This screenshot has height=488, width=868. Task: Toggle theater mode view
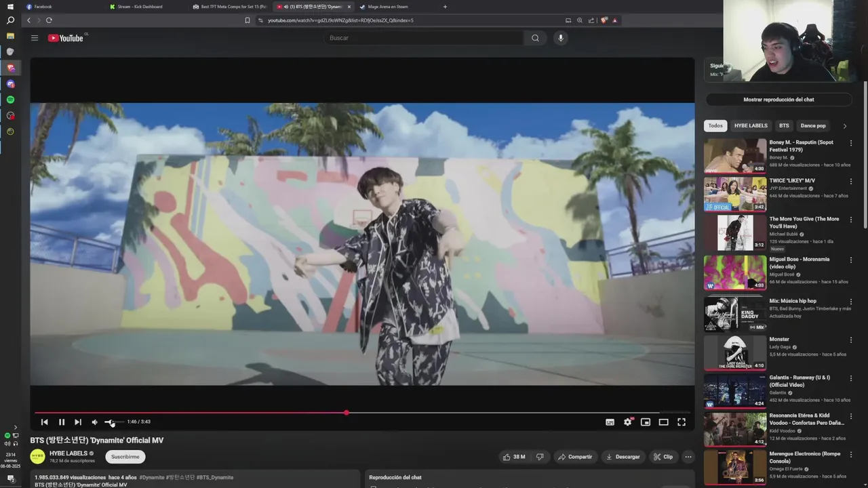tap(664, 422)
